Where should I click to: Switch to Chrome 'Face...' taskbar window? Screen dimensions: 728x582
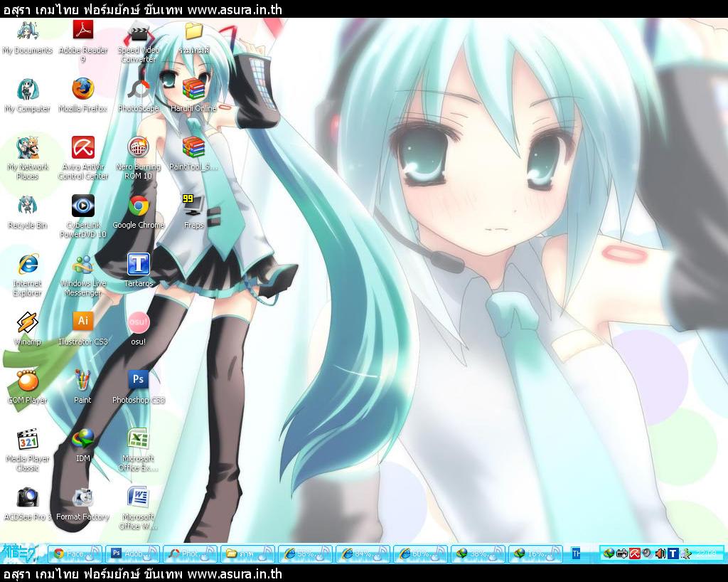(x=75, y=554)
